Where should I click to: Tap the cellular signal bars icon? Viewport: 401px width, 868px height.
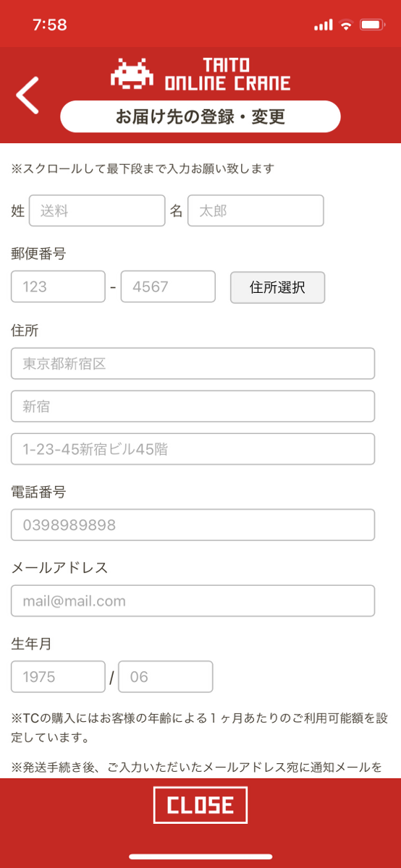click(323, 25)
